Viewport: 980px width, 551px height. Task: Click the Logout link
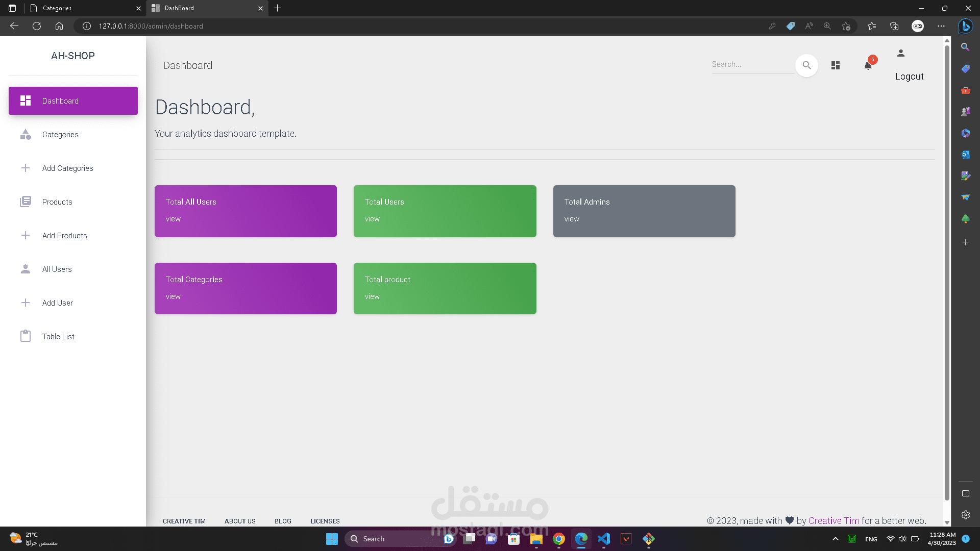[x=909, y=77]
